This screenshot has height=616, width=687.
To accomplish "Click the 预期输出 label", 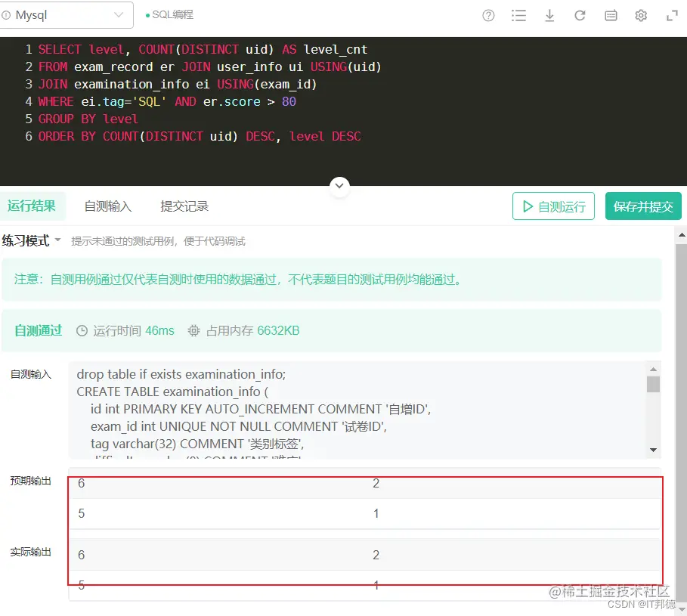I will 31,481.
